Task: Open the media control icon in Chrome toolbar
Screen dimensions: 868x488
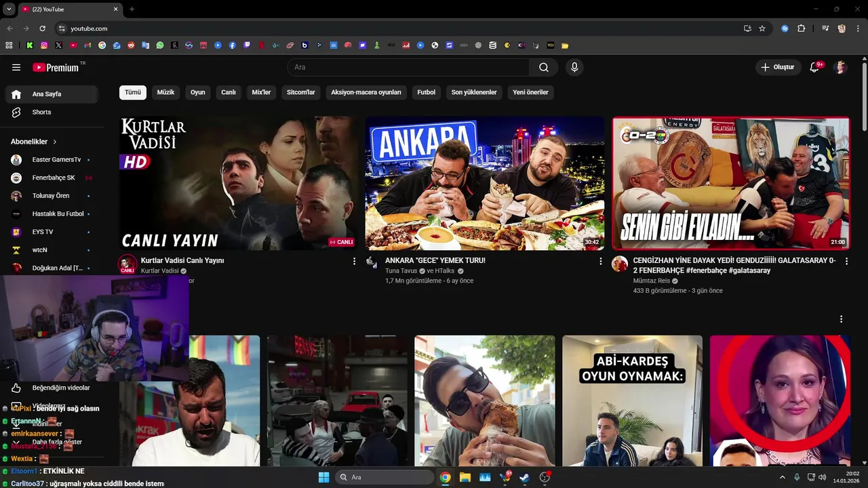Action: 825,28
